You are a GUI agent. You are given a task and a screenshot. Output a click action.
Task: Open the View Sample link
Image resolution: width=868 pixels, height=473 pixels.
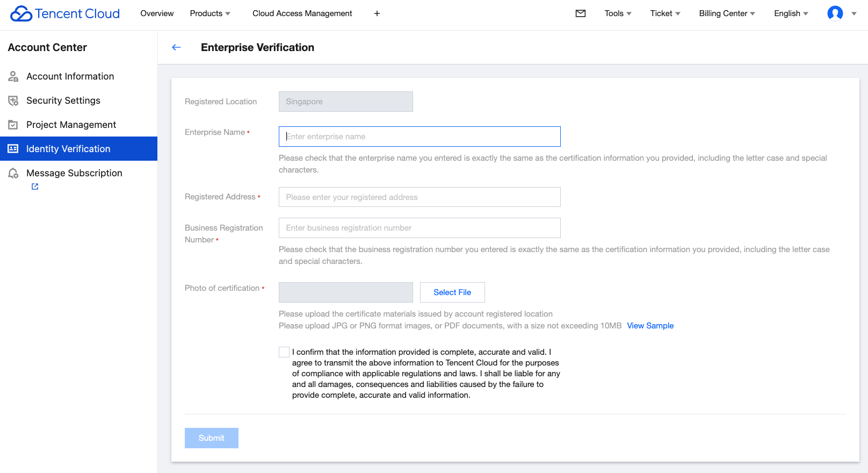(650, 326)
